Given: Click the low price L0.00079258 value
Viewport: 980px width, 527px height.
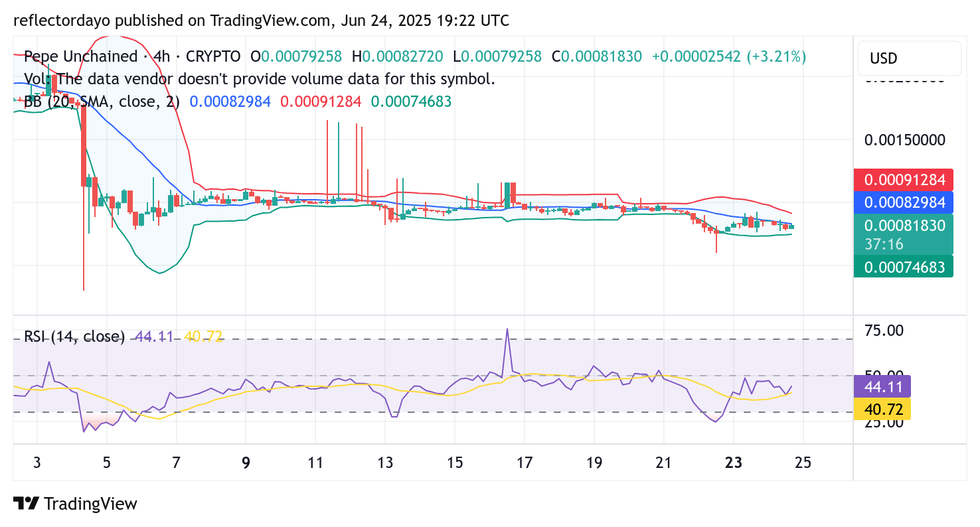Looking at the screenshot, I should pos(497,56).
